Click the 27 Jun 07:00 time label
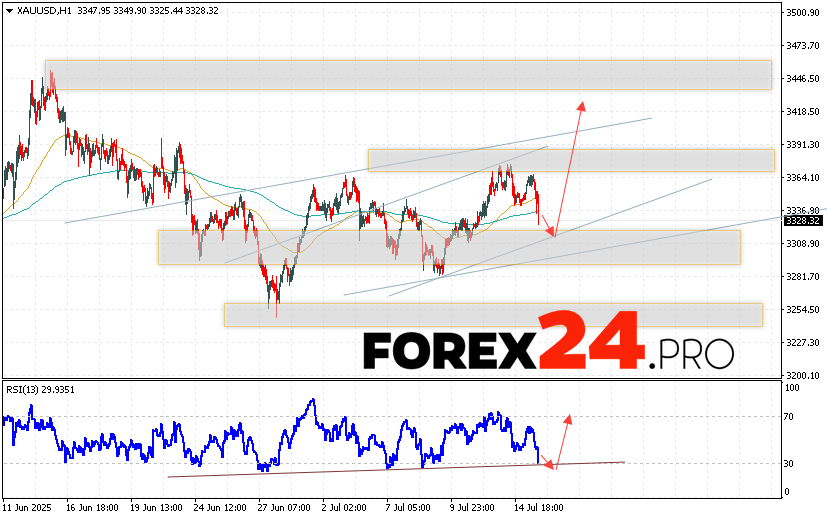This screenshot has height=519, width=827. pos(287,507)
